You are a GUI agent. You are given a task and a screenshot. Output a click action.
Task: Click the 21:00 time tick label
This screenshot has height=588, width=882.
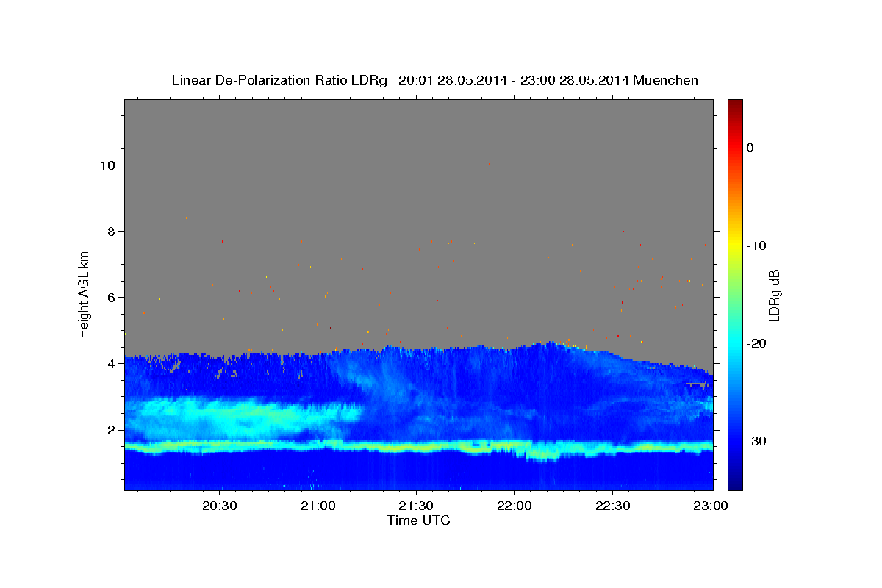(x=318, y=506)
